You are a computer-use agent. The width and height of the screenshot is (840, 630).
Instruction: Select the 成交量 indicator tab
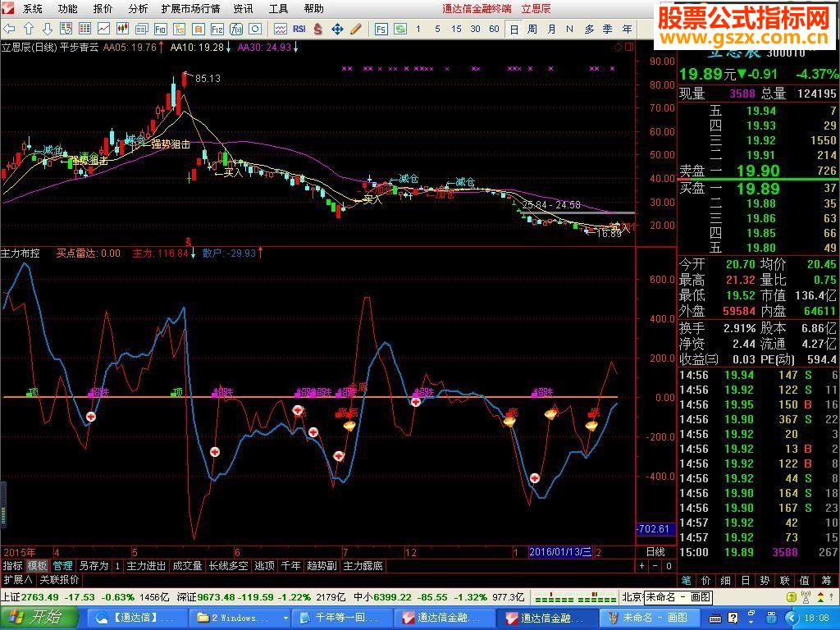pyautogui.click(x=187, y=566)
